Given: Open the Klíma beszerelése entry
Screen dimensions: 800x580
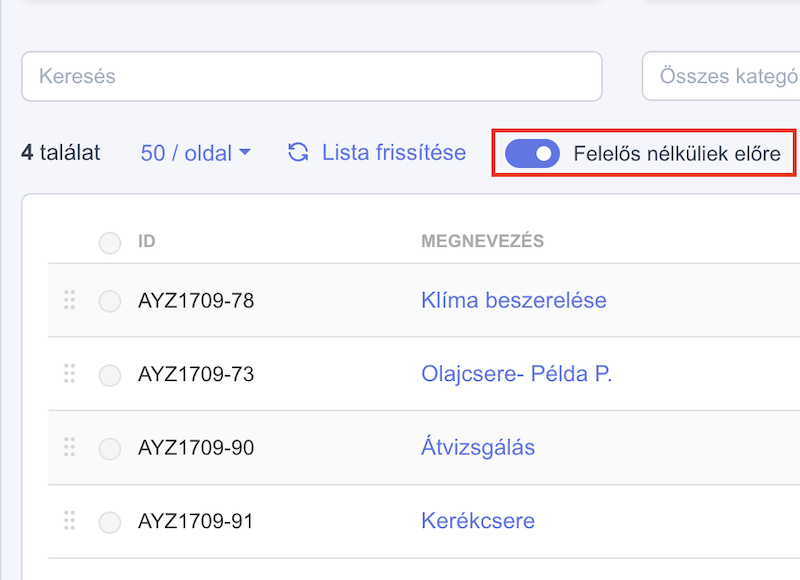Looking at the screenshot, I should click(x=514, y=300).
